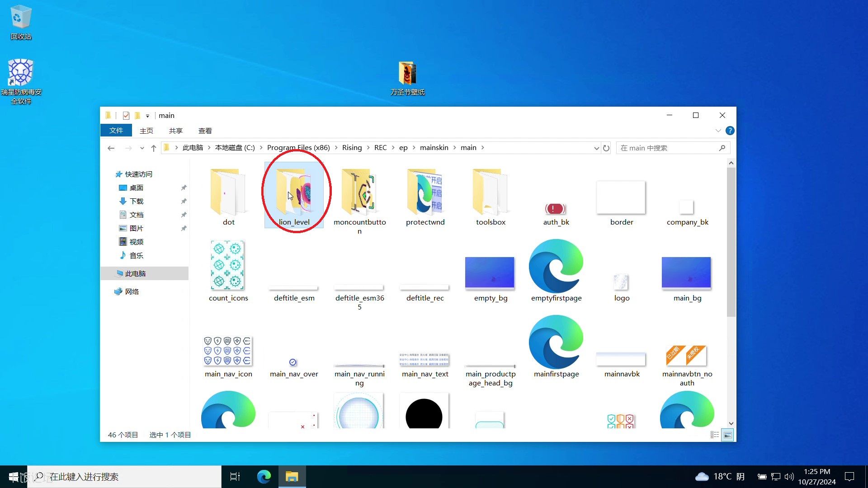Click mainskin in the breadcrumb path
This screenshot has height=488, width=868.
[434, 148]
